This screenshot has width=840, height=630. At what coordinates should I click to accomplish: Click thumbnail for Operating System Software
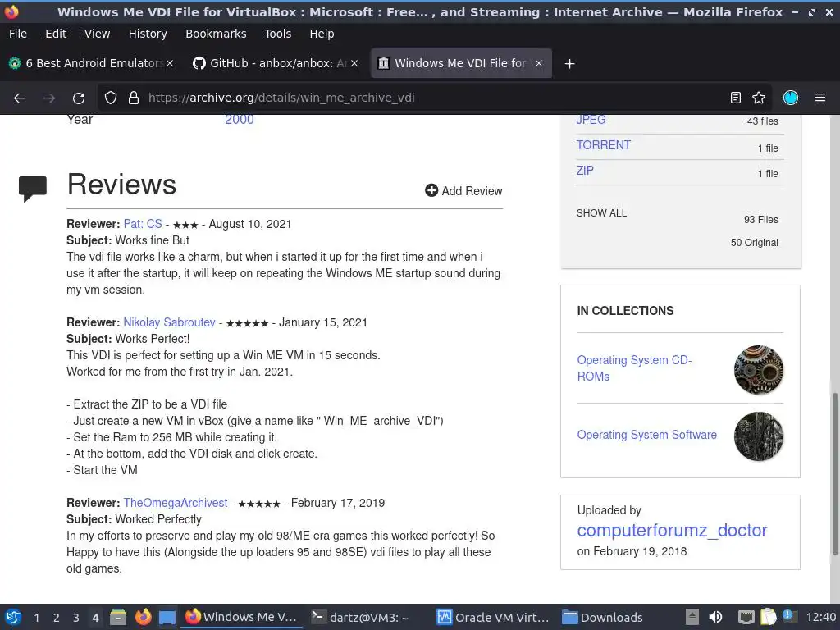pos(759,436)
